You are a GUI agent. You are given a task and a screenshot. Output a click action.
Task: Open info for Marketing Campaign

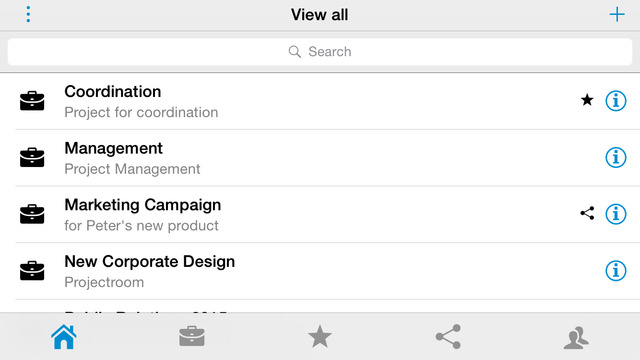(616, 214)
